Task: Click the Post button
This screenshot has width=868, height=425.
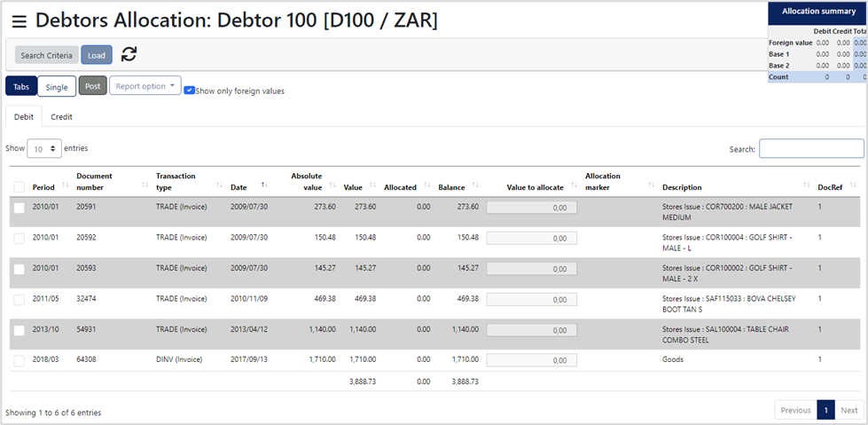Action: (x=93, y=86)
